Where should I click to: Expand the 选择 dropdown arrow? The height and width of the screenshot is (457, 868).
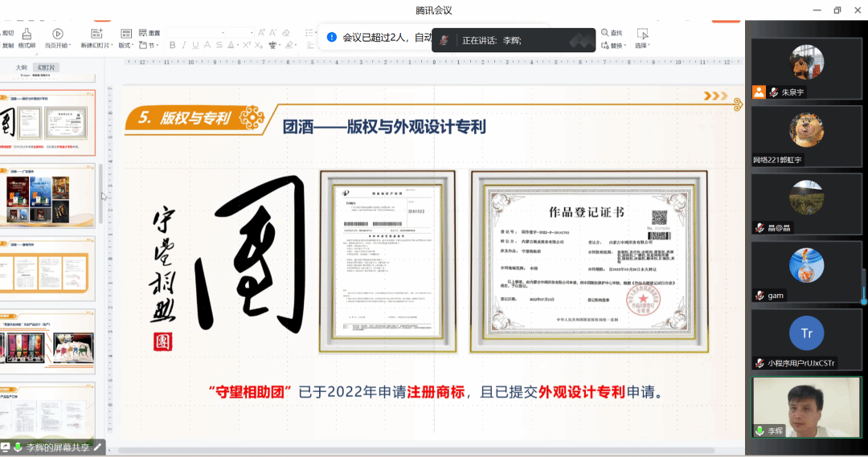pyautogui.click(x=649, y=45)
